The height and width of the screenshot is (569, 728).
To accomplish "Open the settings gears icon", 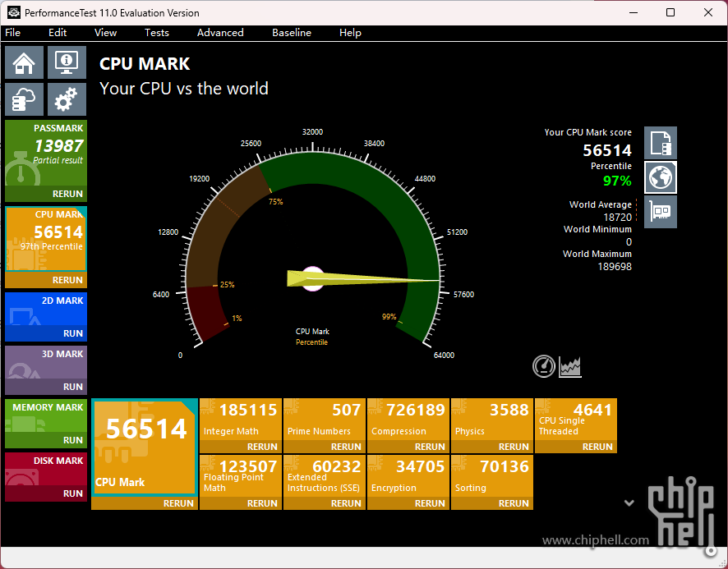I will (x=67, y=99).
